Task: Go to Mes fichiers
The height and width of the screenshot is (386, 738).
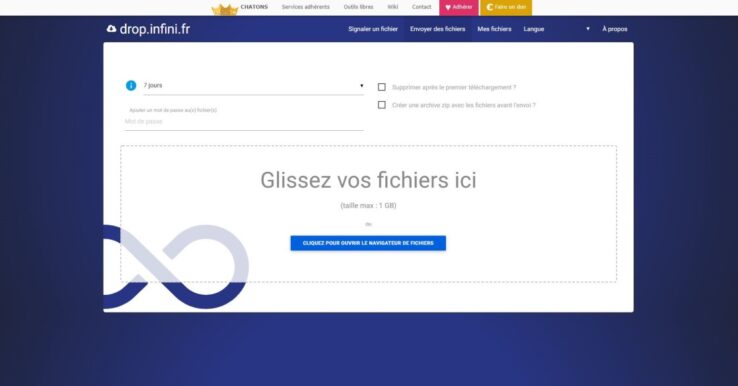Action: click(x=494, y=29)
